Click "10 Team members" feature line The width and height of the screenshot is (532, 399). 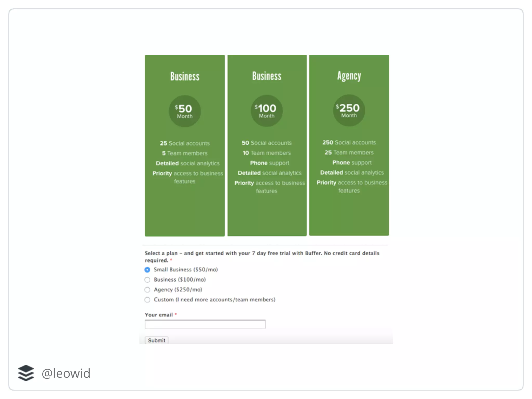tap(267, 153)
